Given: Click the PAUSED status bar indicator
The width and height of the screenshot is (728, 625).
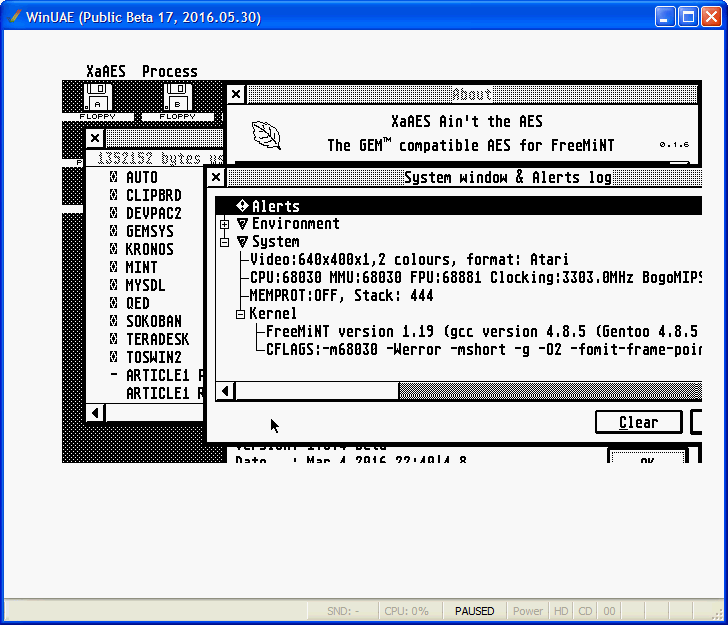Looking at the screenshot, I should click(474, 610).
